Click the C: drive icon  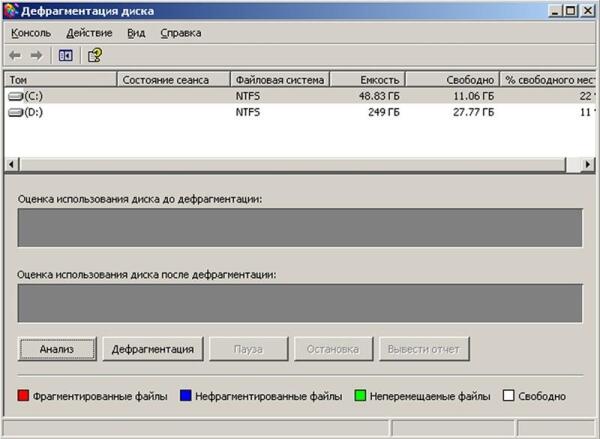[15, 95]
